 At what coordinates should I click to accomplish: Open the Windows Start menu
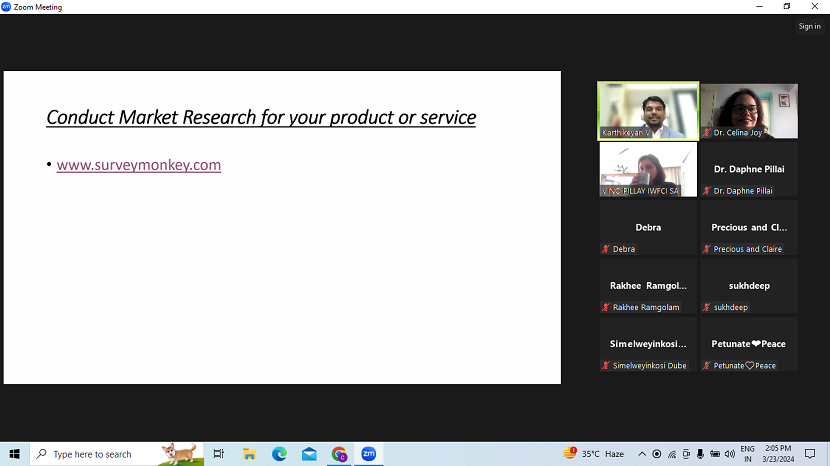[x=14, y=454]
